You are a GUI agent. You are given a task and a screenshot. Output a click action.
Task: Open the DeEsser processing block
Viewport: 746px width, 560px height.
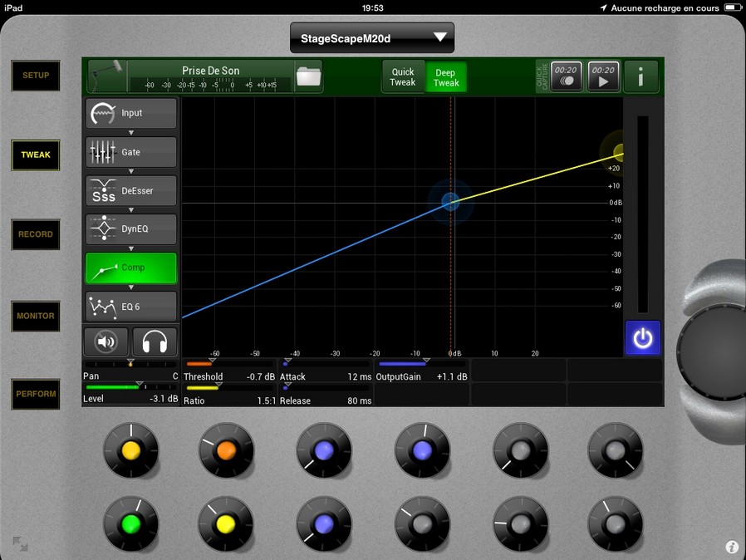point(131,191)
